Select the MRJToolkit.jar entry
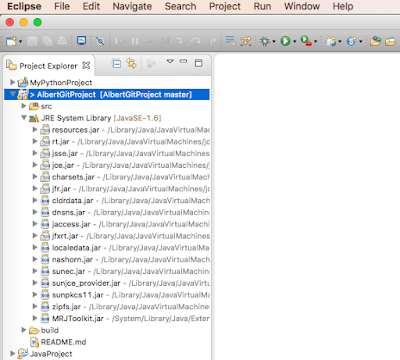400x360 pixels. (125, 318)
